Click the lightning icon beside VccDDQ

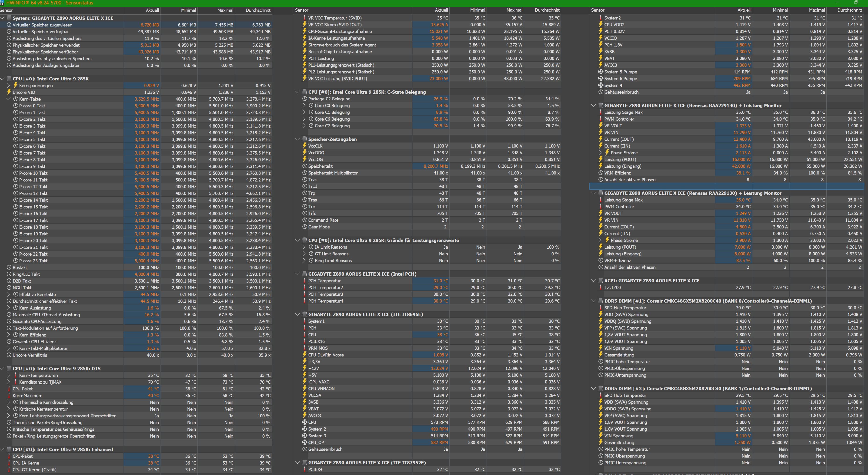coord(305,152)
